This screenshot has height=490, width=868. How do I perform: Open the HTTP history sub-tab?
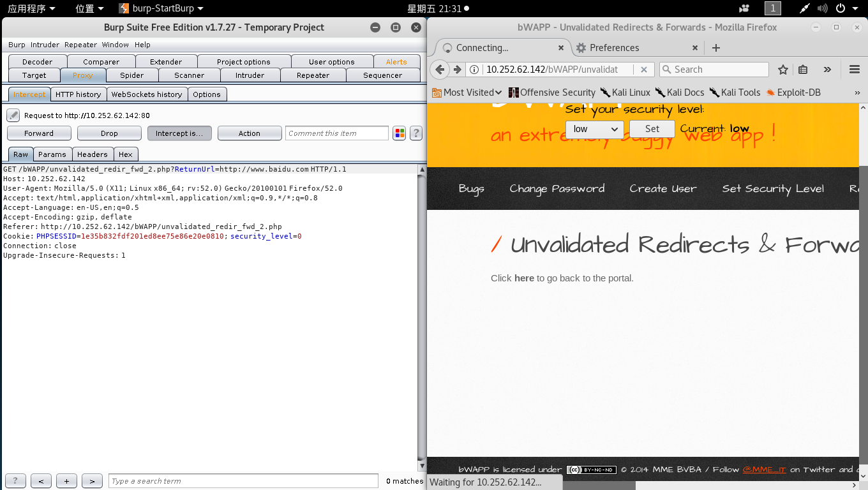pyautogui.click(x=78, y=94)
